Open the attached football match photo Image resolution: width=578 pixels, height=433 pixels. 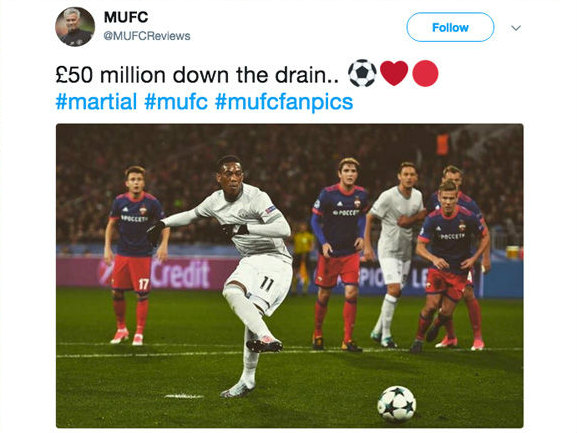[x=289, y=276]
